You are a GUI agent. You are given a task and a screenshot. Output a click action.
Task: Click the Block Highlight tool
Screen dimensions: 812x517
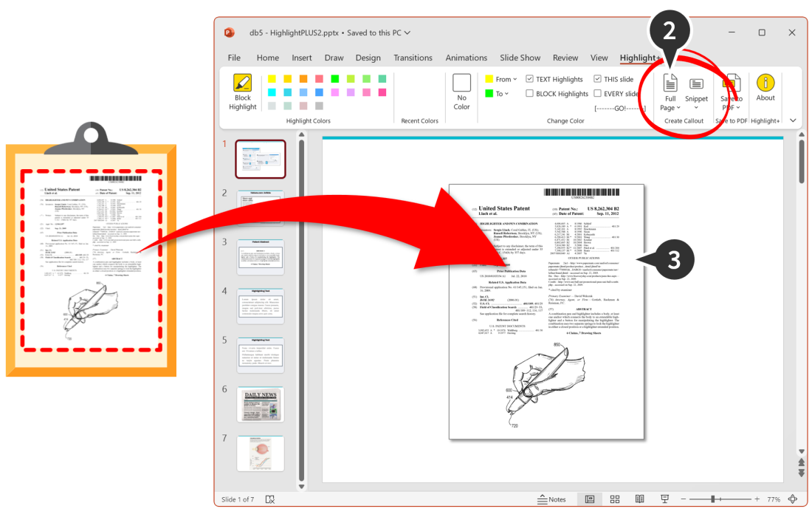coord(242,92)
